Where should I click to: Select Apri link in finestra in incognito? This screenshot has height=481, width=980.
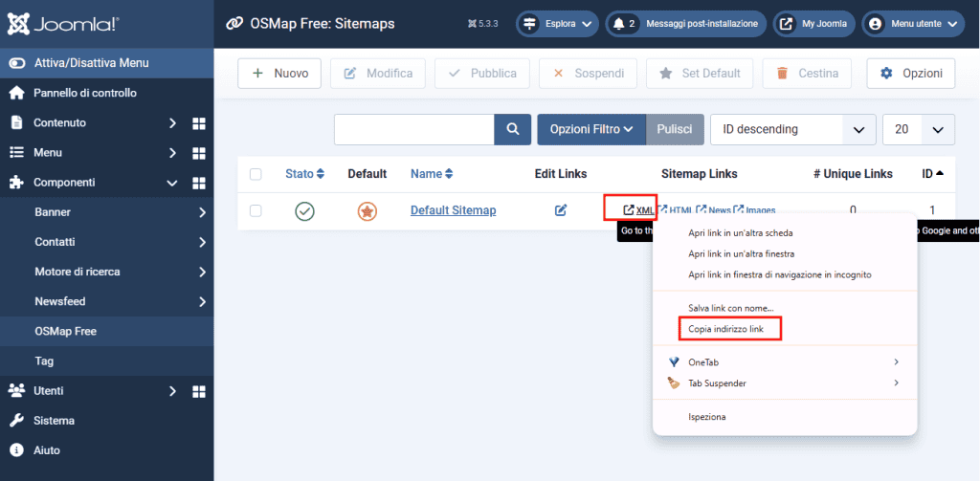click(x=779, y=274)
